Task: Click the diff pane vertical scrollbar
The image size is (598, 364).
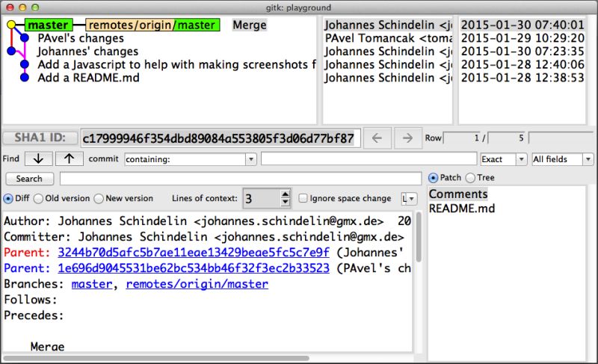Action: pos(419,237)
